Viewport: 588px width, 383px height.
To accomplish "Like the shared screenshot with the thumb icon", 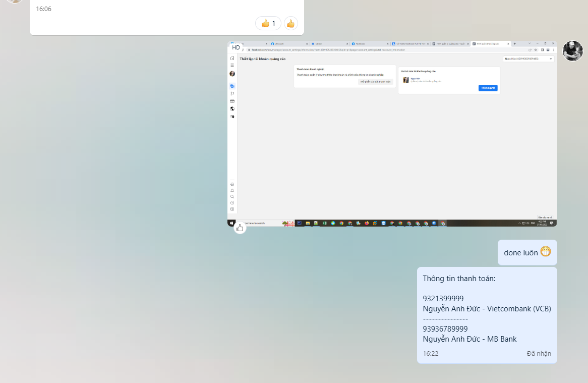I will pyautogui.click(x=240, y=228).
